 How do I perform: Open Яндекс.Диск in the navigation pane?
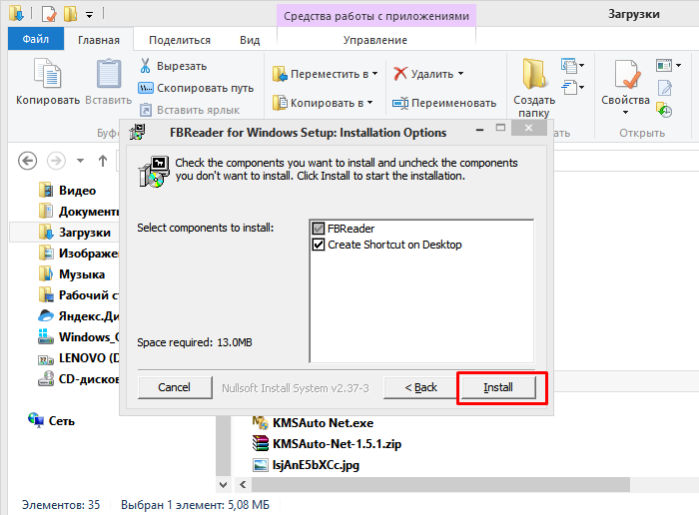click(78, 316)
